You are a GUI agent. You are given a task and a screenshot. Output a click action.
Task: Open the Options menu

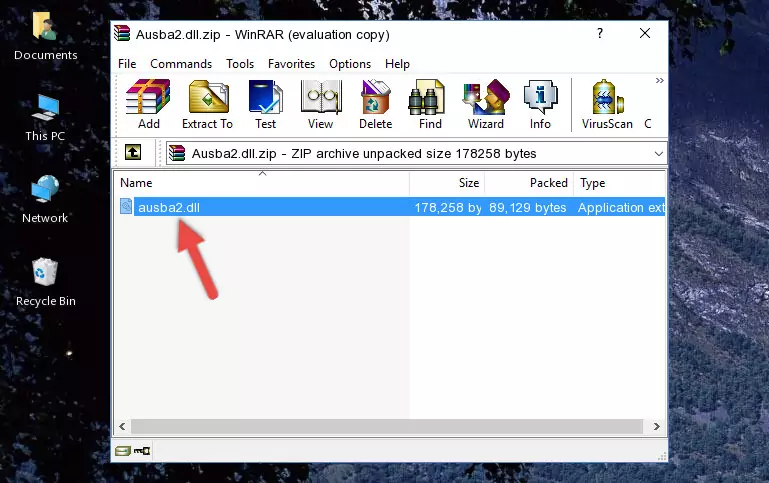[x=350, y=64]
